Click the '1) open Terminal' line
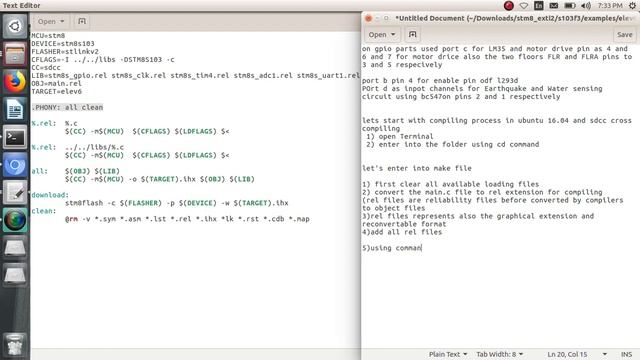This screenshot has width=640, height=360. click(x=400, y=136)
